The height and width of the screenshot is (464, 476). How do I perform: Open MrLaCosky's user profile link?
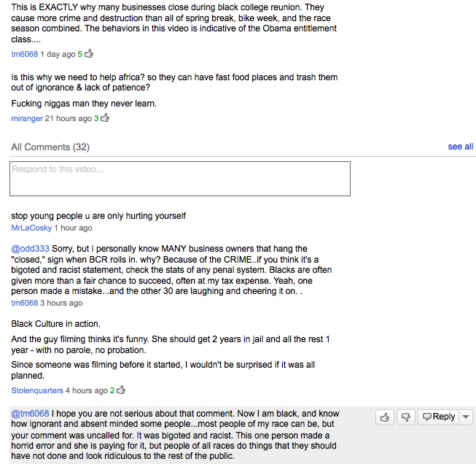pyautogui.click(x=31, y=228)
